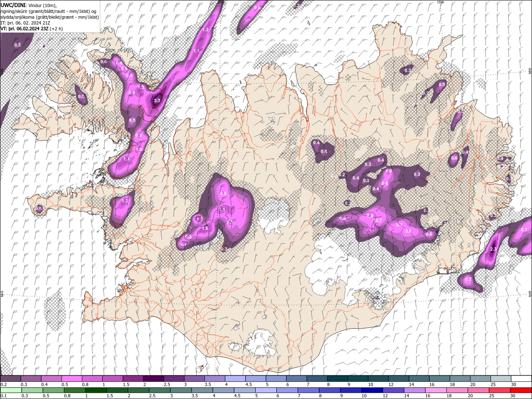Click the pale grey 25 swatch in upper legend
The height and width of the screenshot is (399, 532).
point(500,379)
